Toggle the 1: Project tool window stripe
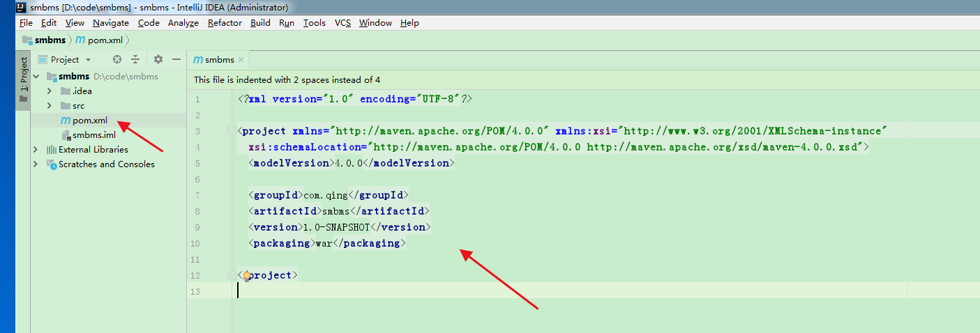 tap(23, 79)
